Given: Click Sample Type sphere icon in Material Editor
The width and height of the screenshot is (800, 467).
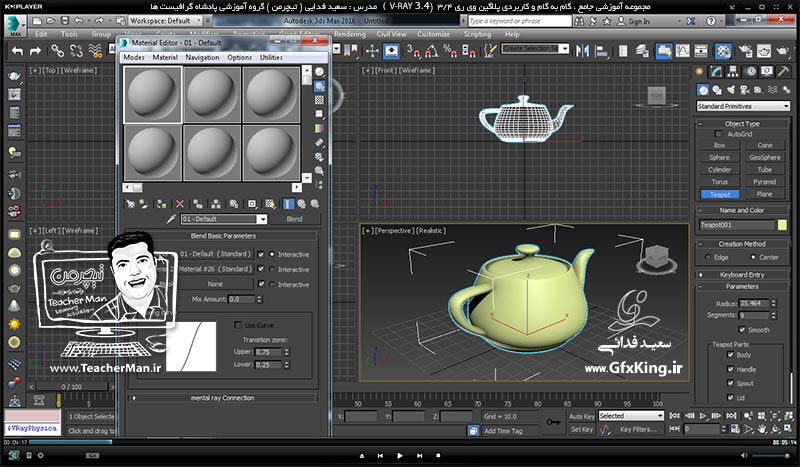Looking at the screenshot, I should [x=319, y=72].
